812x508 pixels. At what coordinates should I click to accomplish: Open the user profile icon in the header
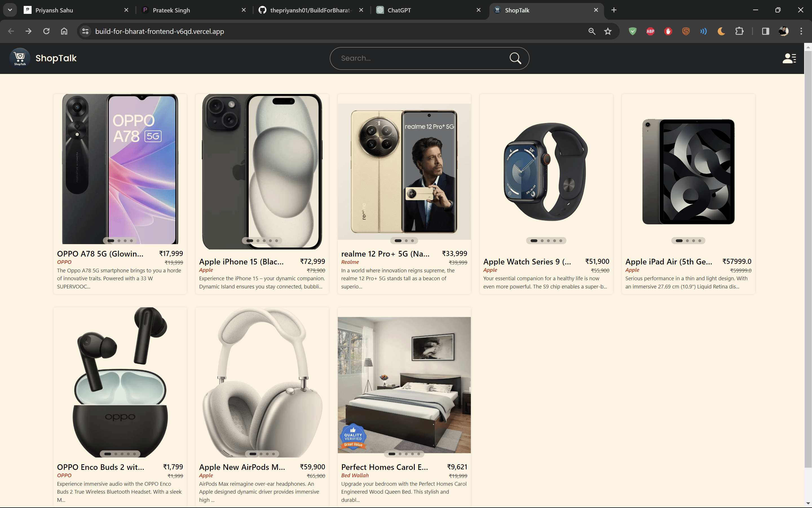(x=789, y=58)
